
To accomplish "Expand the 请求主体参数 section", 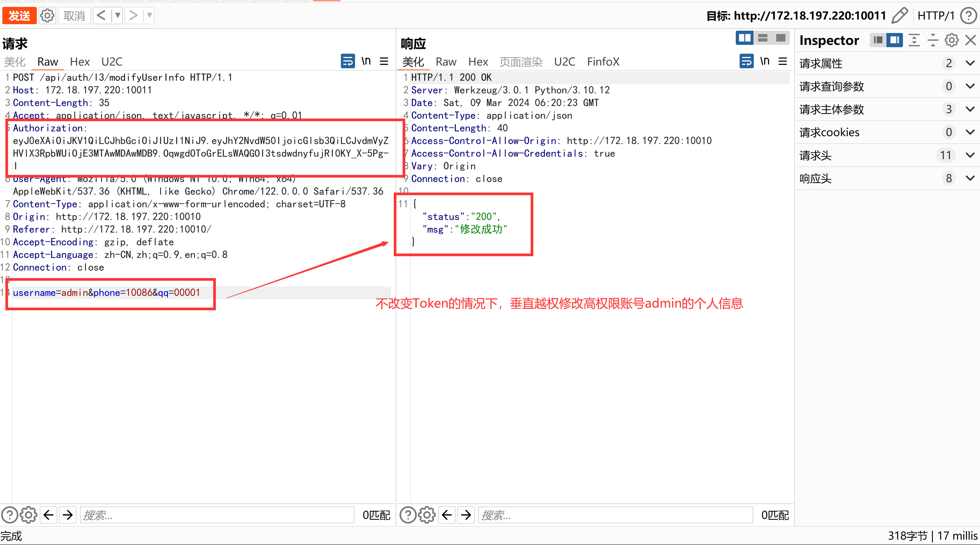I will 970,109.
